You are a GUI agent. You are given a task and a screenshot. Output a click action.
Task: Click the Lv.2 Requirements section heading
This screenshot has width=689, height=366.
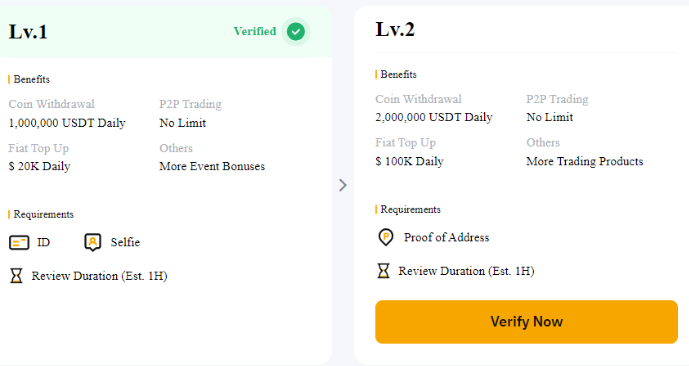410,210
